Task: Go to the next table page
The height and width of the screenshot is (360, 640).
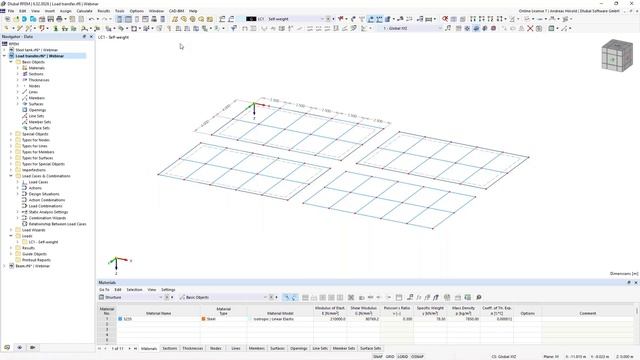Action: point(130,349)
